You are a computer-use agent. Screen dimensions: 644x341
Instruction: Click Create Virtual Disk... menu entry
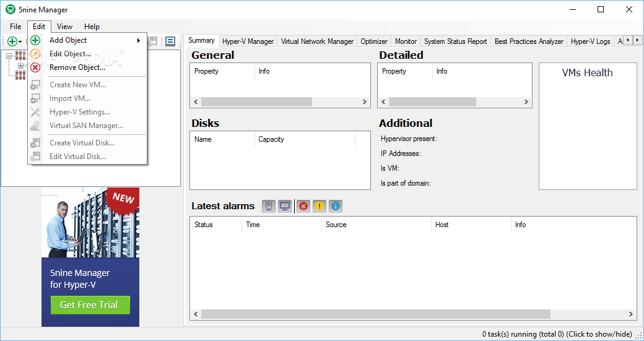[x=87, y=143]
